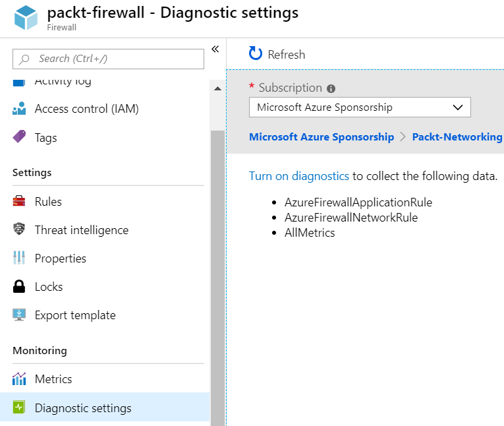Click the purple Tags icon
This screenshot has height=426, width=504.
[x=20, y=138]
